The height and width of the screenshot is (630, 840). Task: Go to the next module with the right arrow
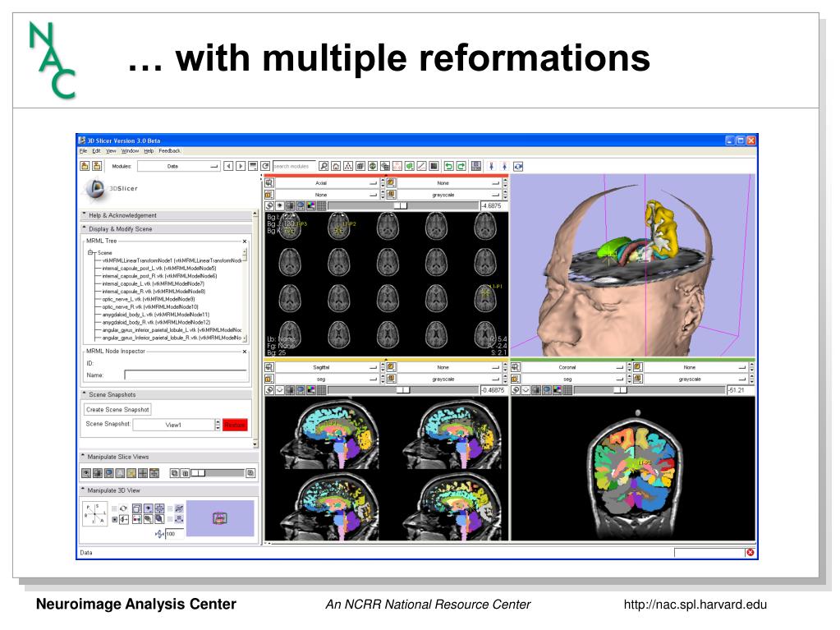pyautogui.click(x=241, y=166)
